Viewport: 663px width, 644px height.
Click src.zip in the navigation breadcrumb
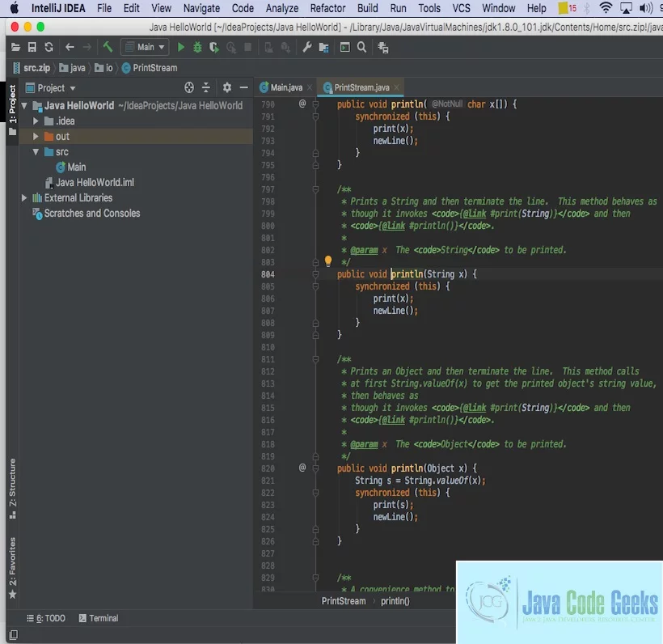click(x=32, y=68)
